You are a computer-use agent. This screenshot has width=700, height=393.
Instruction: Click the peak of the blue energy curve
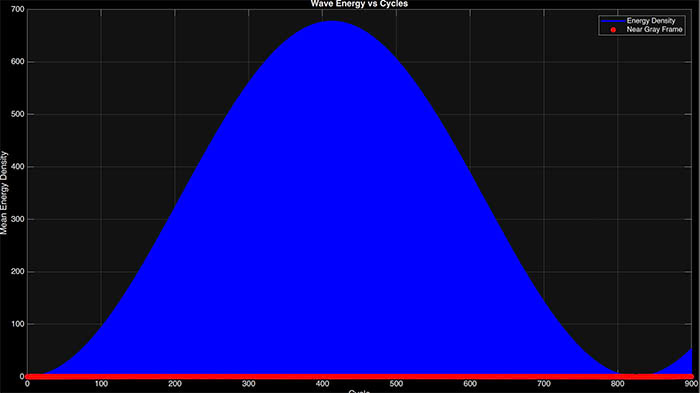tap(332, 21)
